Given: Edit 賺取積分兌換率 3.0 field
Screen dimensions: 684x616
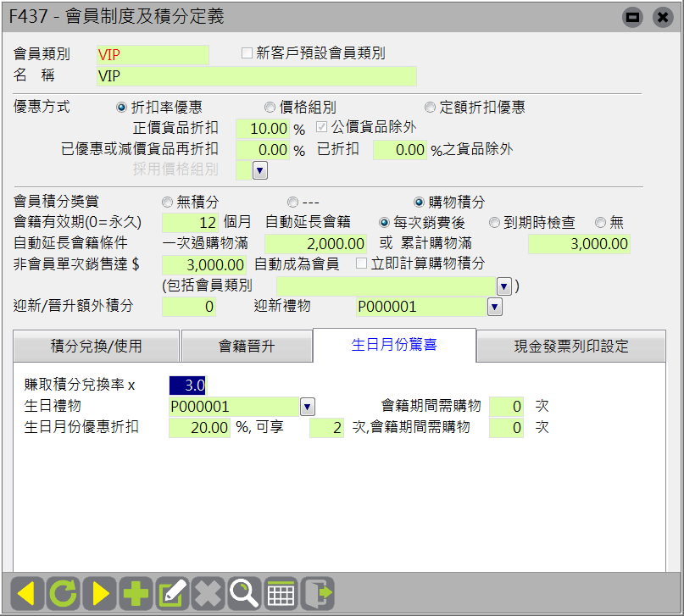Looking at the screenshot, I should point(188,386).
